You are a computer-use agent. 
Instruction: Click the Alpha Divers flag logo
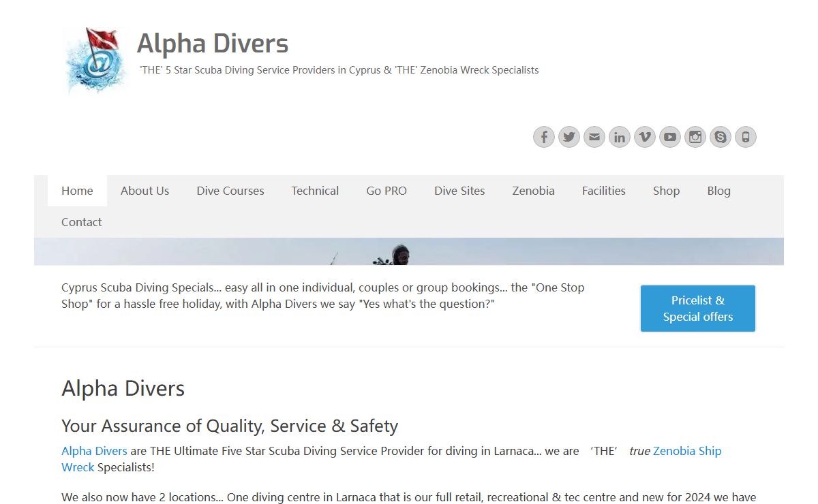tap(95, 60)
